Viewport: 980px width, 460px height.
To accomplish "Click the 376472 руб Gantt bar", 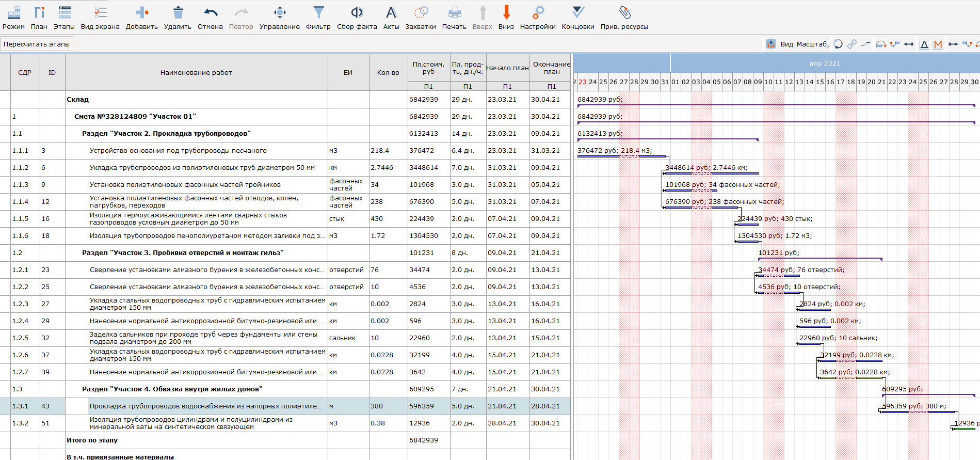I will click(x=621, y=156).
